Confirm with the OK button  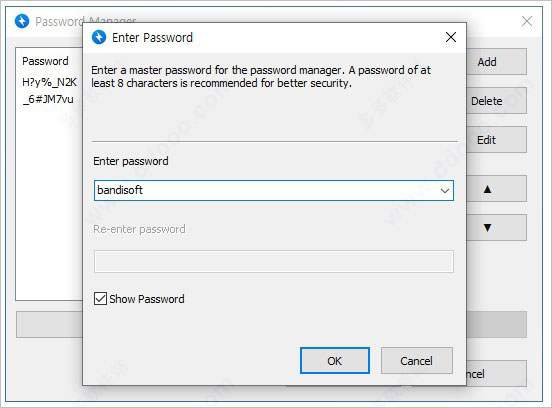click(334, 361)
